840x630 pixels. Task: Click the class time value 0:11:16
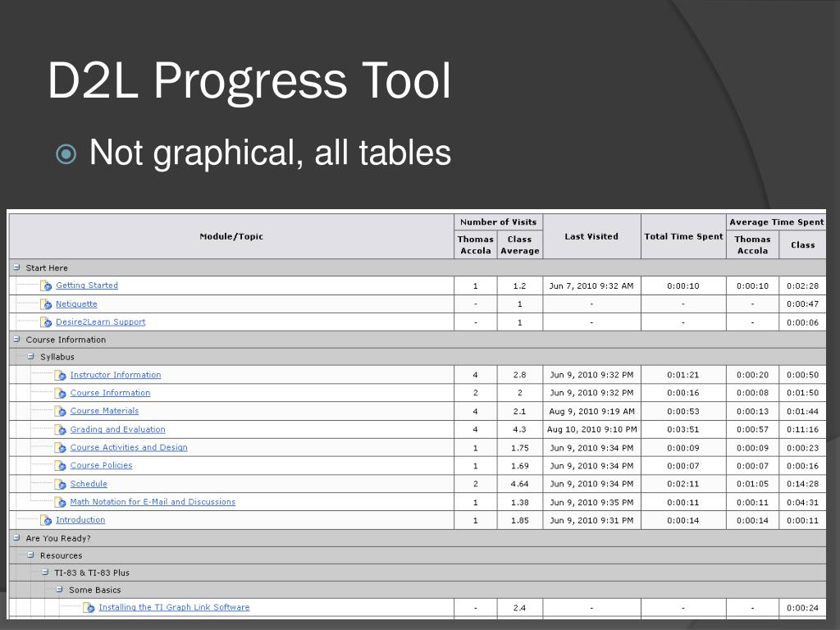point(802,430)
